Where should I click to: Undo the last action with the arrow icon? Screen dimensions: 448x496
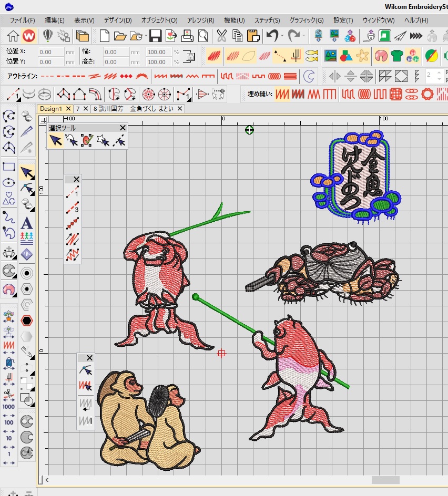(x=272, y=36)
